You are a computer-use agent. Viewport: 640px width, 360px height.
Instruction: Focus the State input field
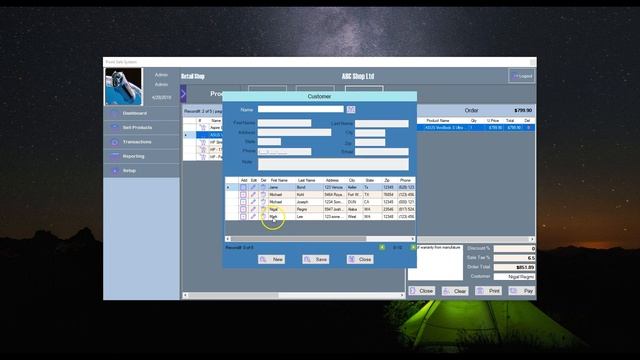pos(269,142)
